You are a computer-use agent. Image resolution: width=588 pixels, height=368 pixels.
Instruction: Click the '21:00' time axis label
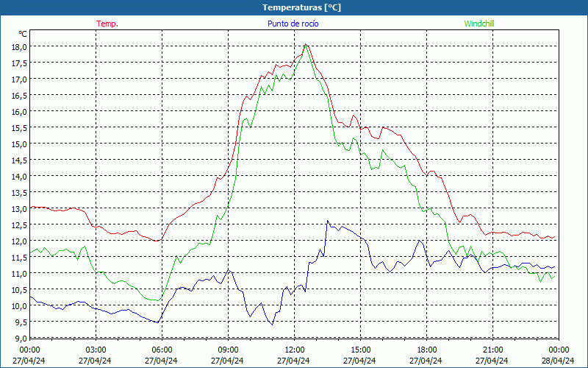(492, 350)
